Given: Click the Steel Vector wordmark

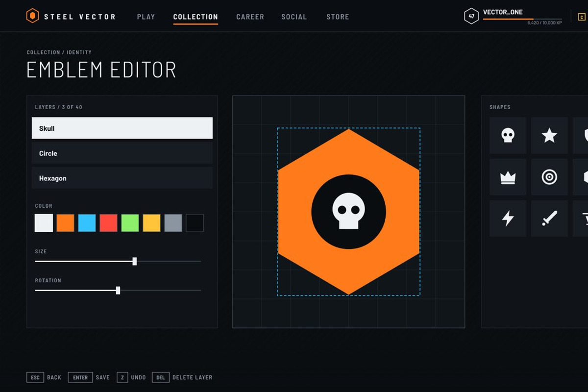Looking at the screenshot, I should pos(80,17).
